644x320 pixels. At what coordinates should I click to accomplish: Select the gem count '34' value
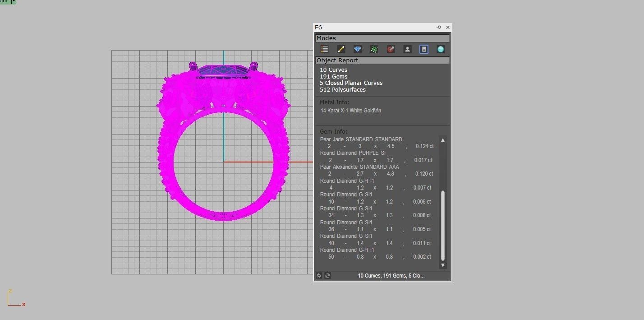331,215
